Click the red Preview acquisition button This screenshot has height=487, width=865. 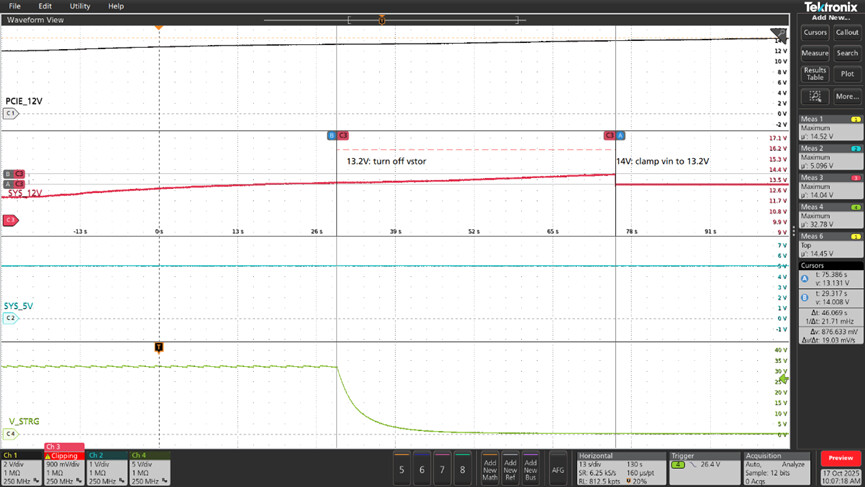pos(841,458)
